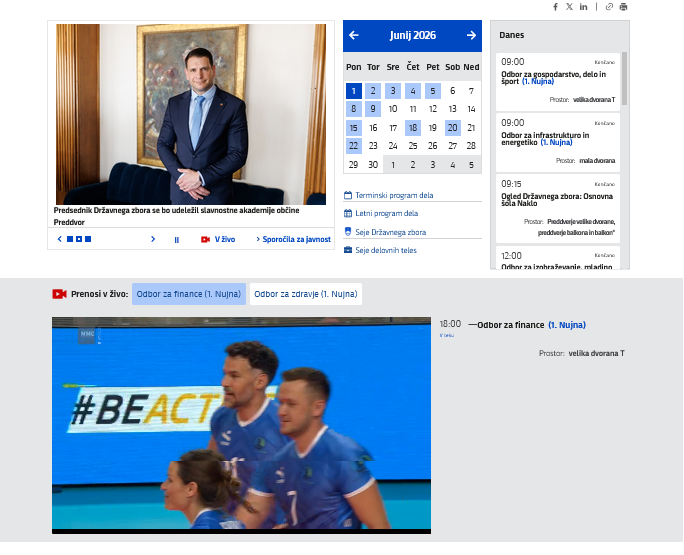684x555 pixels.
Task: Select the Odbor za zdravje live tab
Action: pyautogui.click(x=306, y=294)
